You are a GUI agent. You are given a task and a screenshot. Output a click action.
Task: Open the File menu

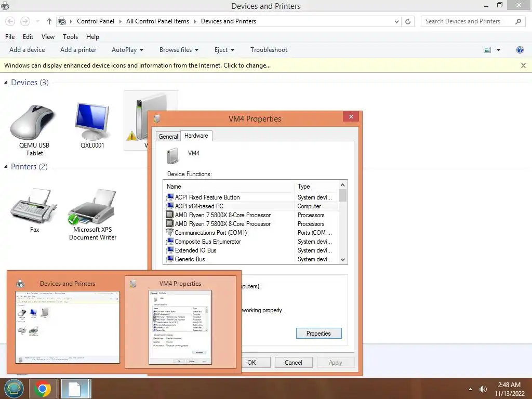pyautogui.click(x=10, y=37)
